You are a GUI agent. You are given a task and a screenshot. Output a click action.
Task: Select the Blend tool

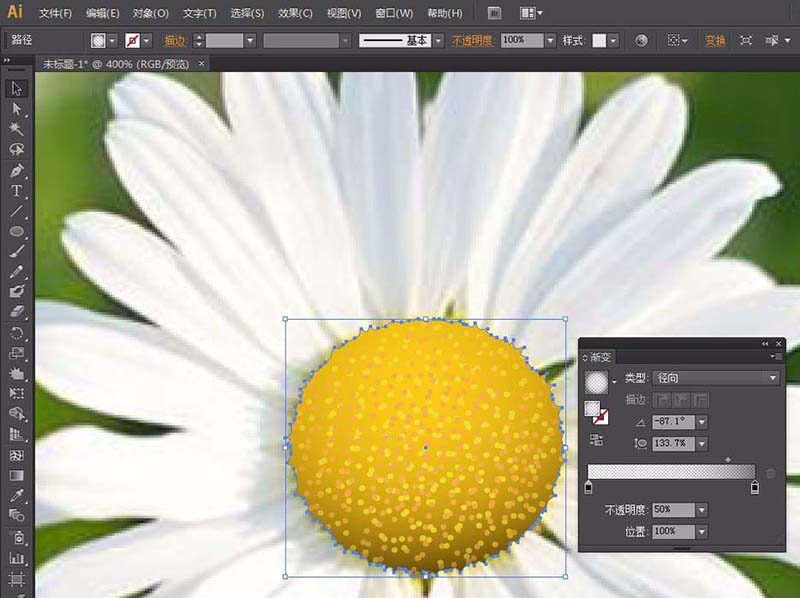(x=16, y=516)
